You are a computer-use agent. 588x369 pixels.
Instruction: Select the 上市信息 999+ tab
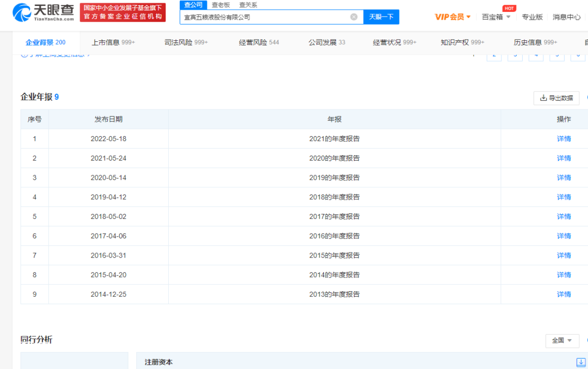[x=113, y=42]
